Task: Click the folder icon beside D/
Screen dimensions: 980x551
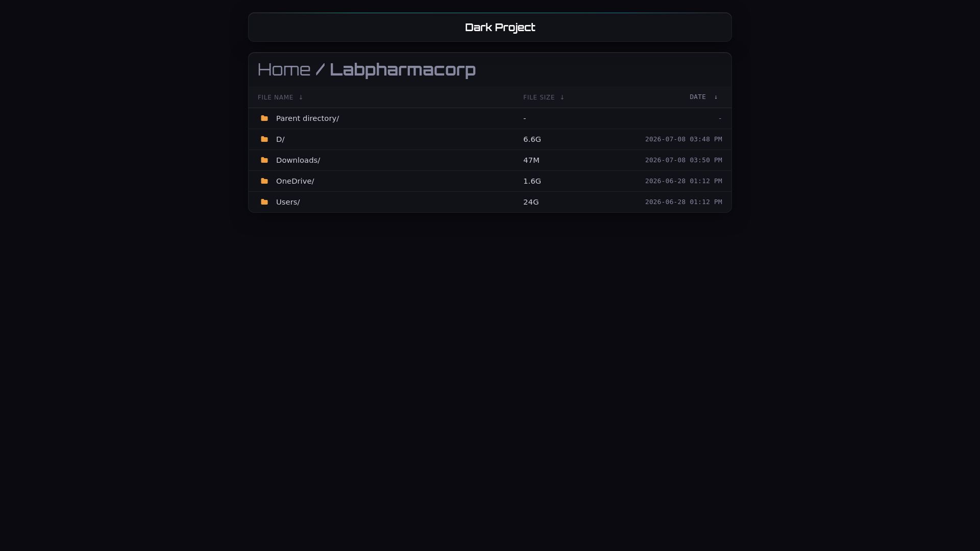Action: pyautogui.click(x=264, y=139)
